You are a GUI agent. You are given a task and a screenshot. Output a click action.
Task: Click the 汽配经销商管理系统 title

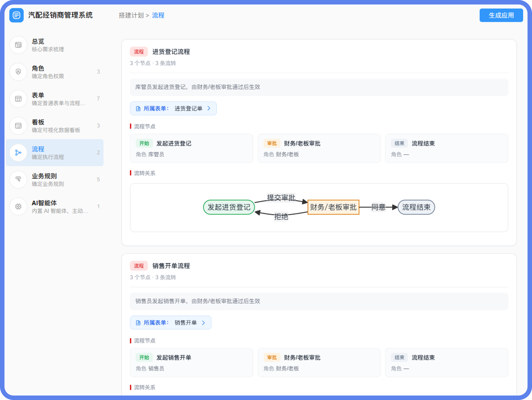[x=60, y=15]
